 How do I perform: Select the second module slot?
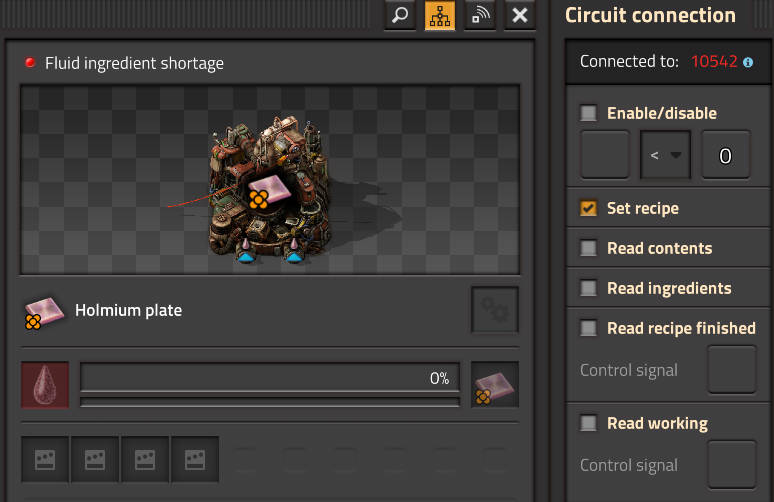click(95, 460)
